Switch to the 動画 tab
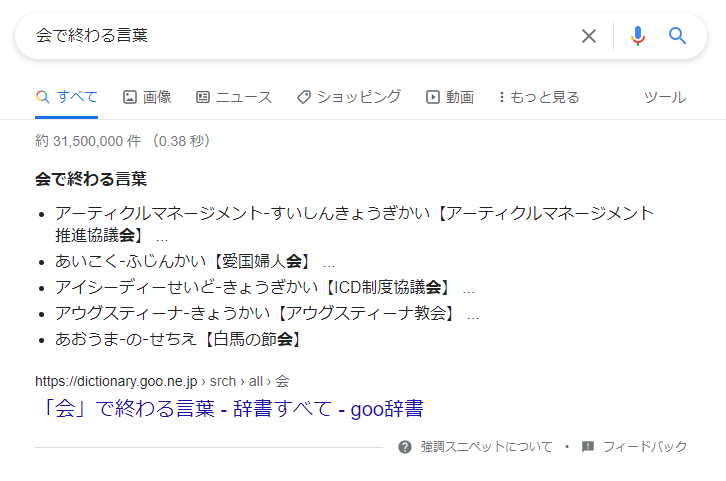The height and width of the screenshot is (481, 726). click(x=450, y=97)
